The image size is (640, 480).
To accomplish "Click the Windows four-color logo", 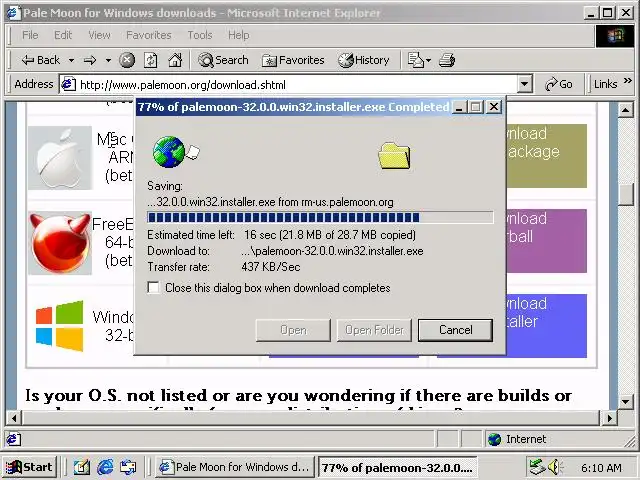I will (x=60, y=326).
